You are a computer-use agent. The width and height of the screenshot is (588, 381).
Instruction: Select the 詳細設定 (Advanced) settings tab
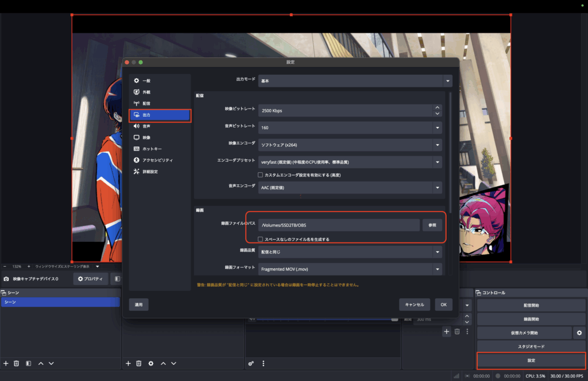(x=149, y=171)
